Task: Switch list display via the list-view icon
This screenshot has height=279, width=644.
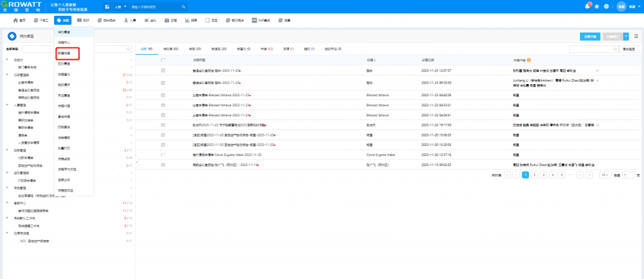Action: click(636, 36)
